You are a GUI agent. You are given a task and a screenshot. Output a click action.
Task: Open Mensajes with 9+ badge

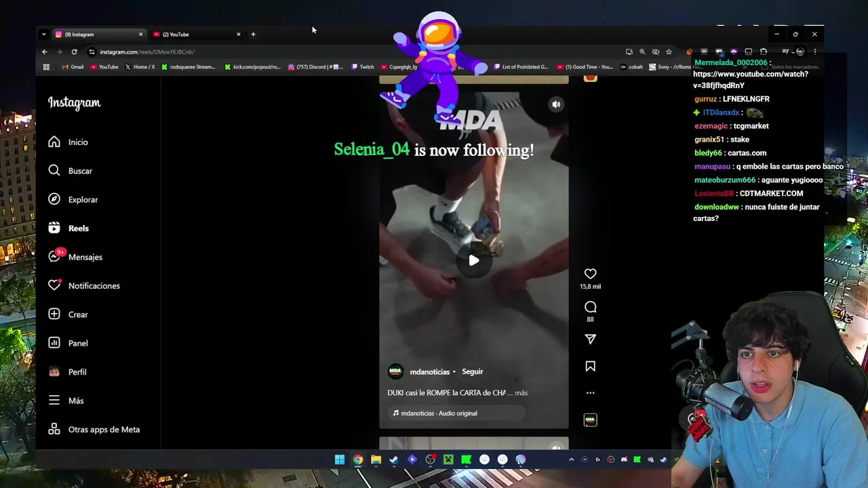coord(75,257)
